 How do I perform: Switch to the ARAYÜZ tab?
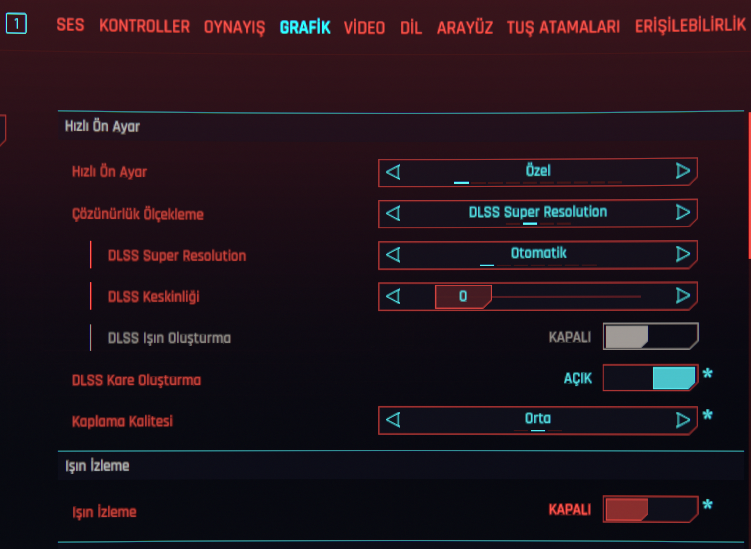tap(465, 27)
